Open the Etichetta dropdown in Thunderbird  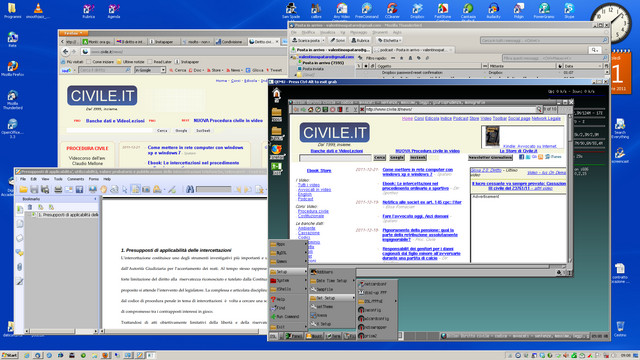tap(390, 40)
